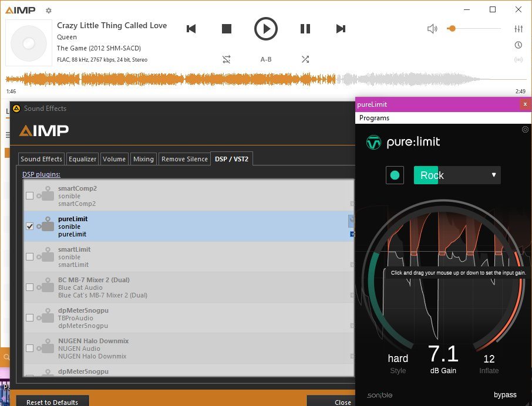Open the sound effects mixer icon
The width and height of the screenshot is (532, 406).
coord(518,29)
